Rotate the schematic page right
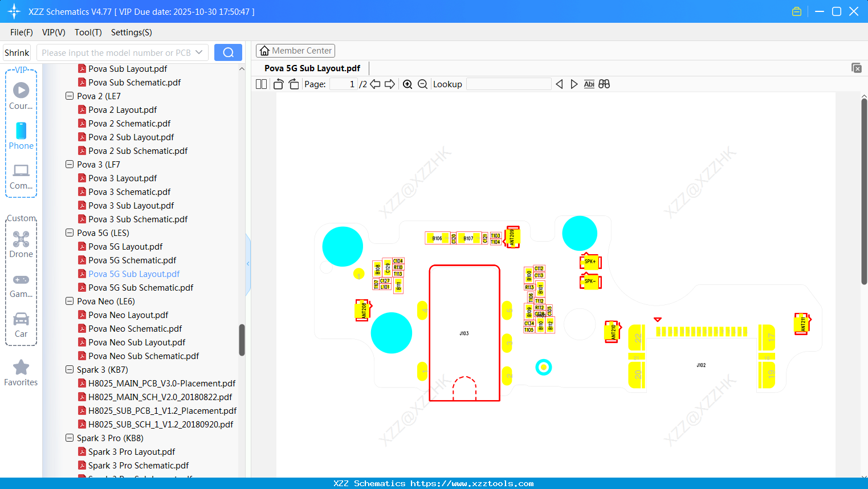The height and width of the screenshot is (489, 868). 293,84
